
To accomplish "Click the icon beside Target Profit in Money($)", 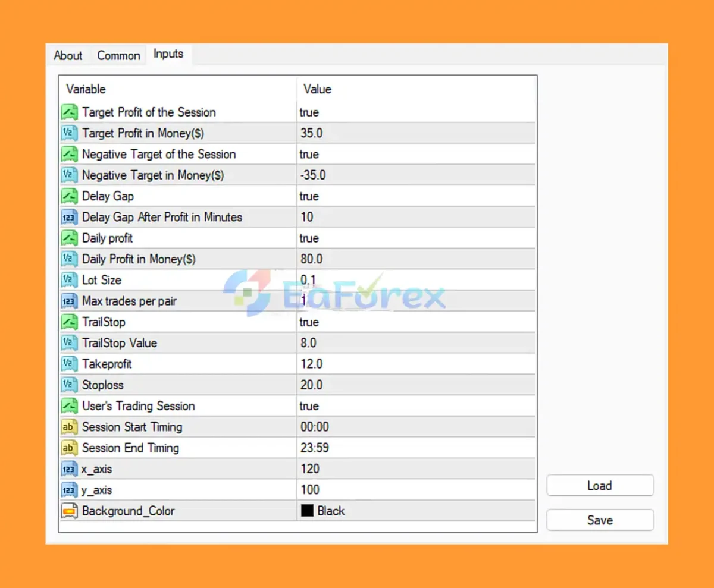I will (70, 133).
